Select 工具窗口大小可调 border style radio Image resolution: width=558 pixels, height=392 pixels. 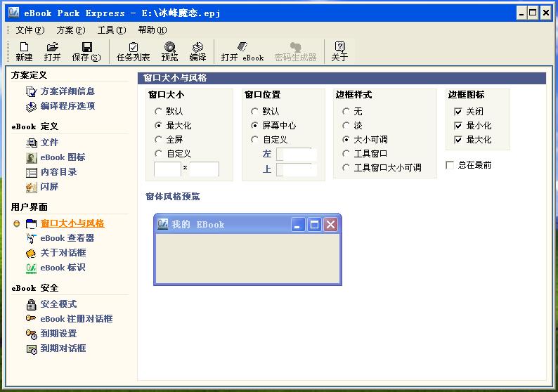[x=346, y=167]
